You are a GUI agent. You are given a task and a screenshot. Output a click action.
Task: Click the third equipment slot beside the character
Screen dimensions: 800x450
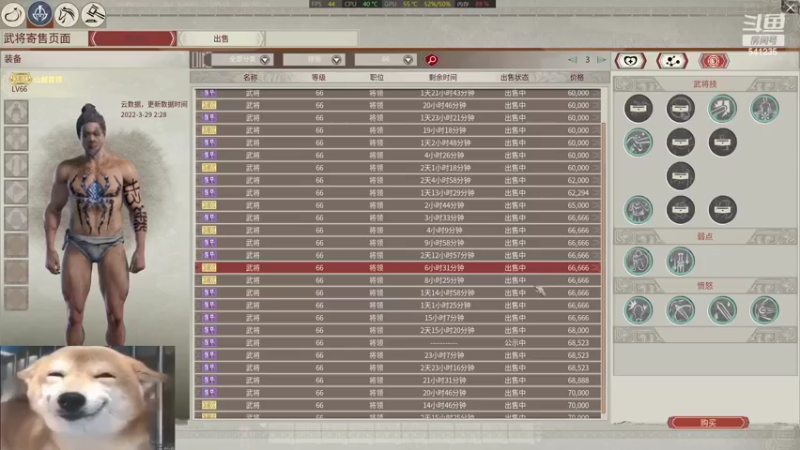point(16,165)
